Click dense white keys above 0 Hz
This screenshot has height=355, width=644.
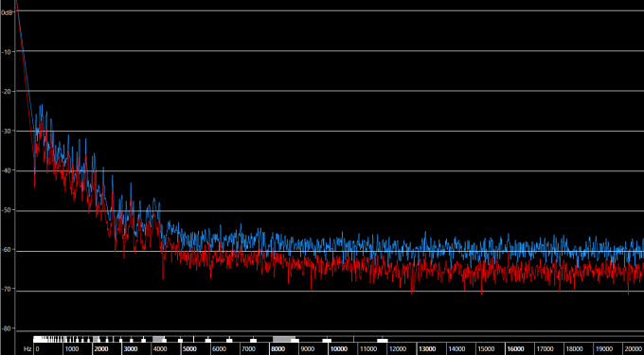(x=49, y=339)
